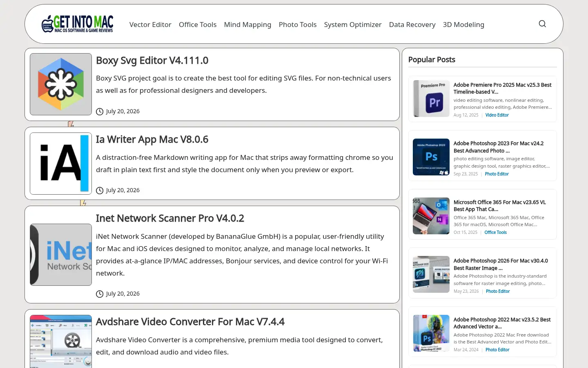
Task: Open Photo Editor tag on Photoshop 2026 post
Action: 498,292
